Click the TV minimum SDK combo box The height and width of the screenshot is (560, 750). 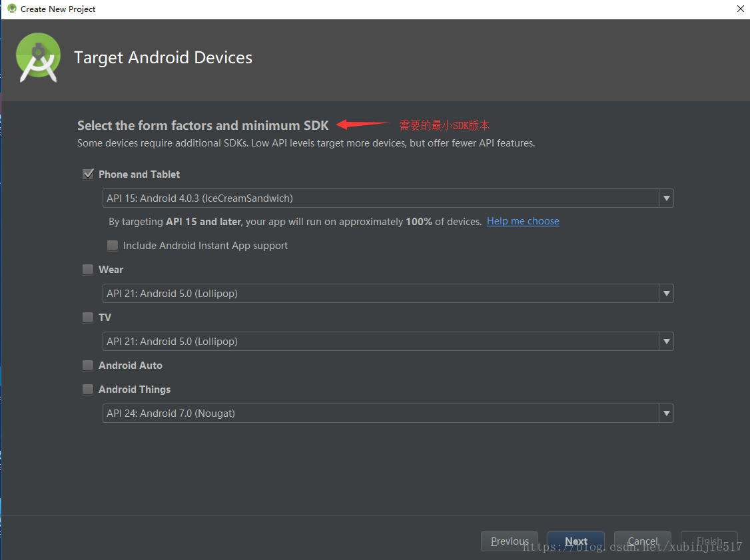point(388,342)
